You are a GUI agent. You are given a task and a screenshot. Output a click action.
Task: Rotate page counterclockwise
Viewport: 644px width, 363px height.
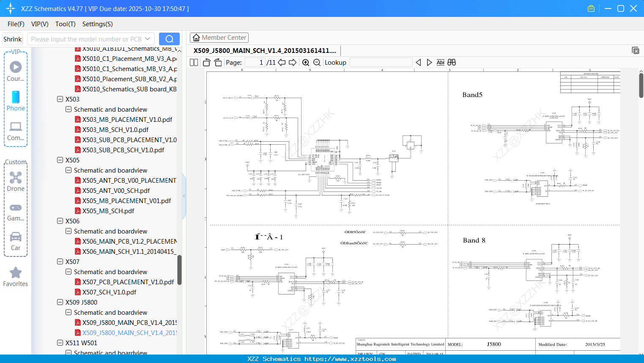207,62
